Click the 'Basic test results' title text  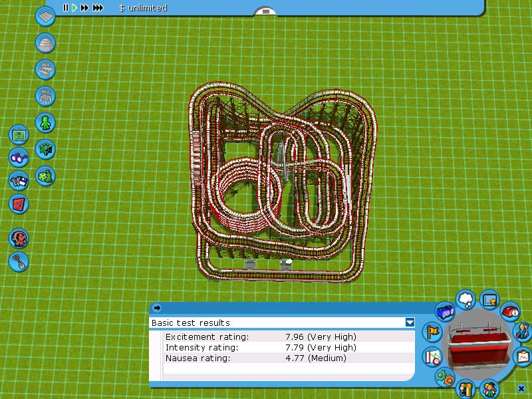(x=191, y=323)
